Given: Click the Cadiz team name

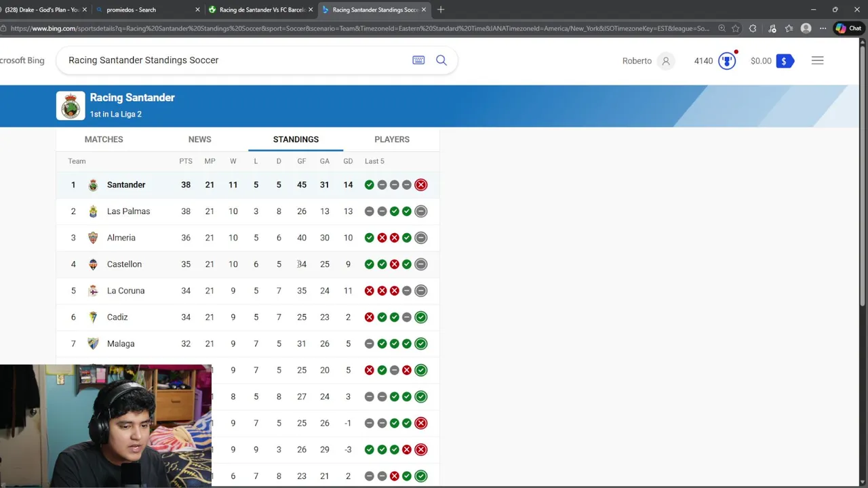Looking at the screenshot, I should pyautogui.click(x=117, y=317).
